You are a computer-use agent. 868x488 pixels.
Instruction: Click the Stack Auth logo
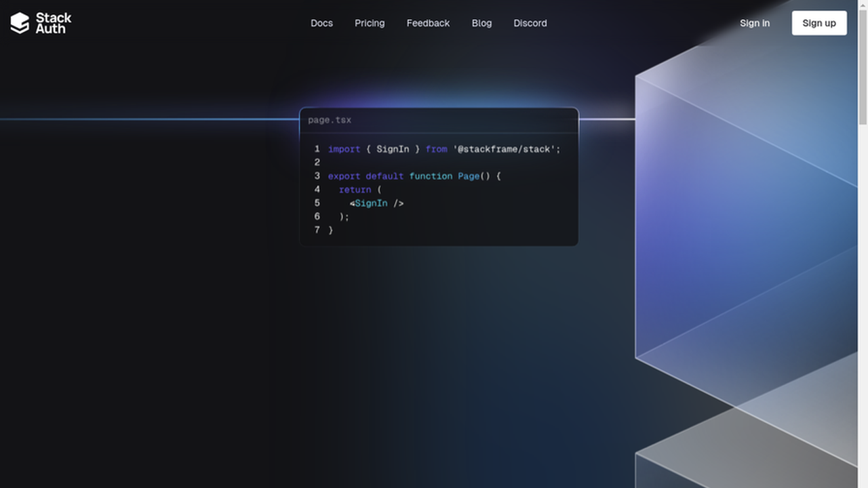(41, 23)
